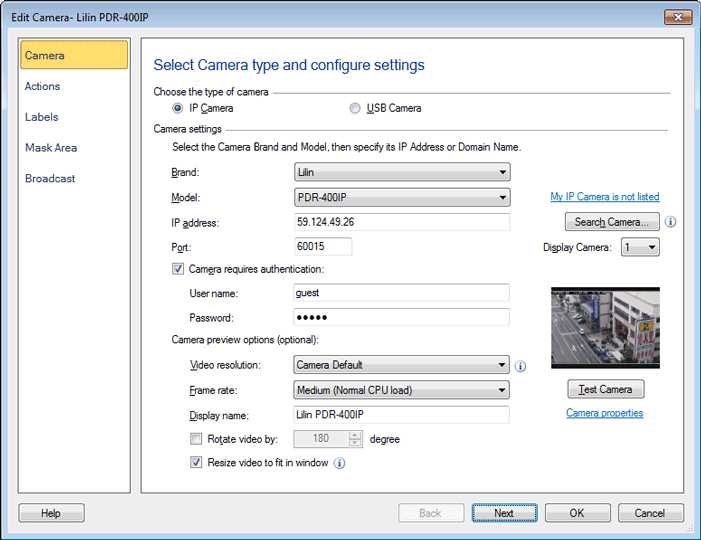Open the Brand dropdown showing Lilin
The image size is (701, 540).
pos(402,173)
